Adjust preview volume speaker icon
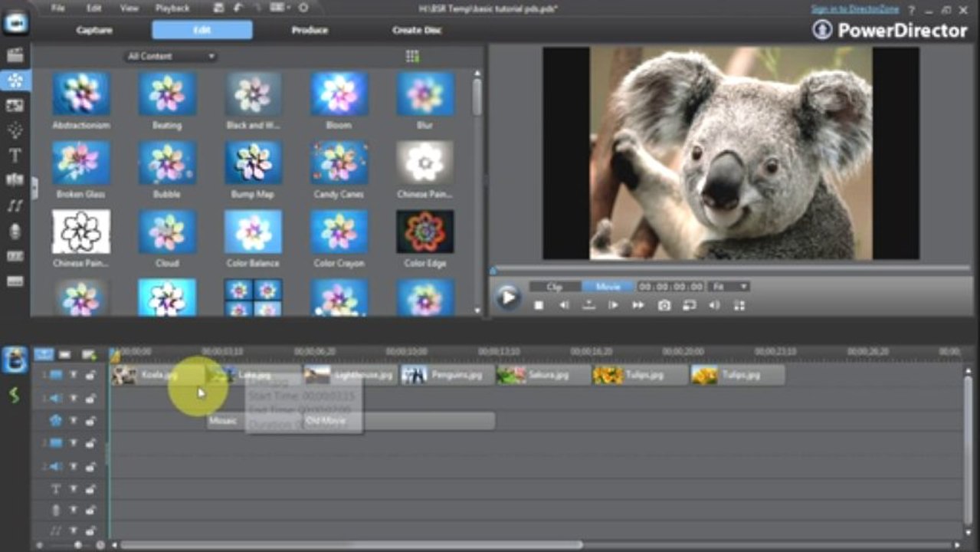 point(714,305)
